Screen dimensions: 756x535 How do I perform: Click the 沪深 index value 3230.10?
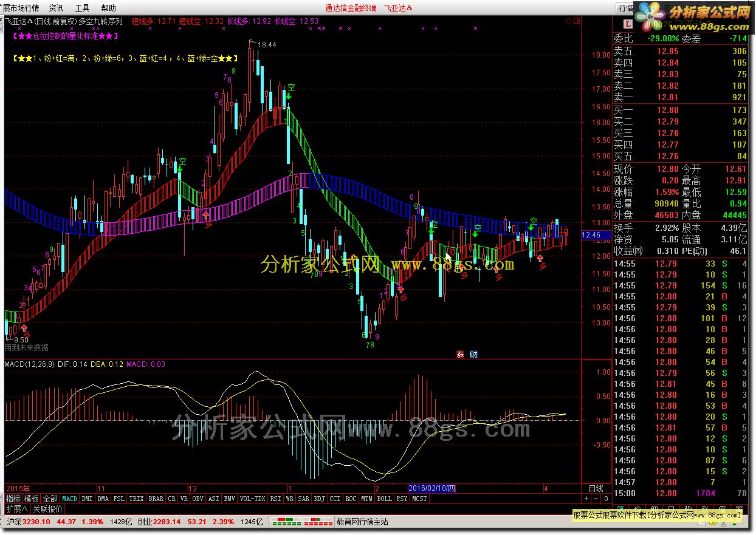pos(38,522)
